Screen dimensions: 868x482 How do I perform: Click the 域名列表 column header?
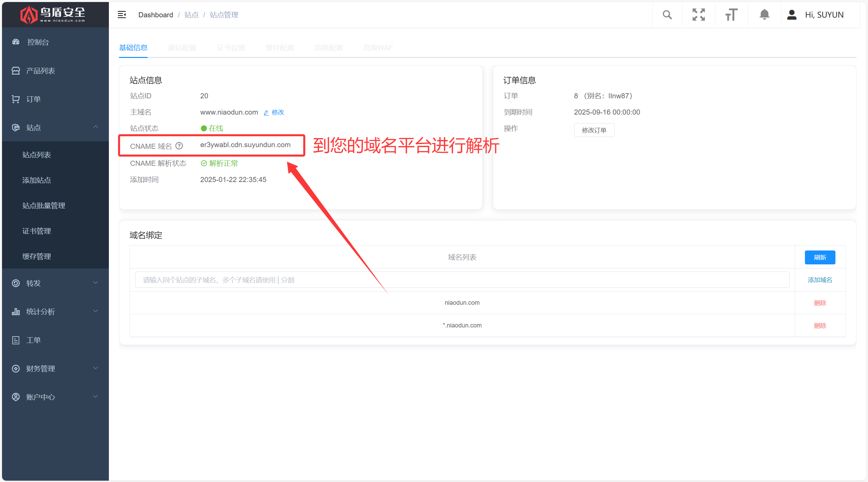[462, 257]
